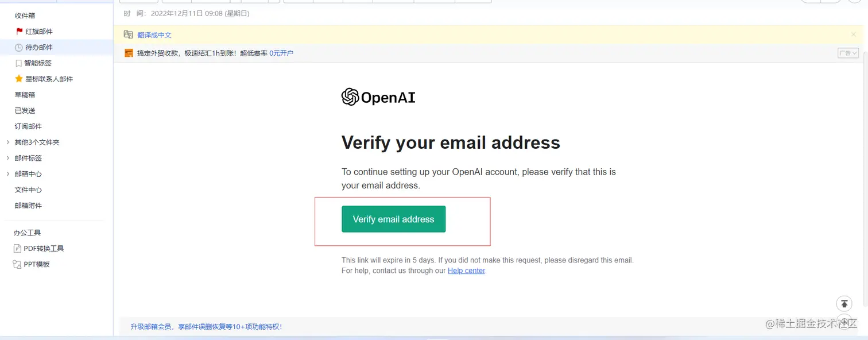Click the back-to-top arrow icon
868x340 pixels.
[x=843, y=304]
